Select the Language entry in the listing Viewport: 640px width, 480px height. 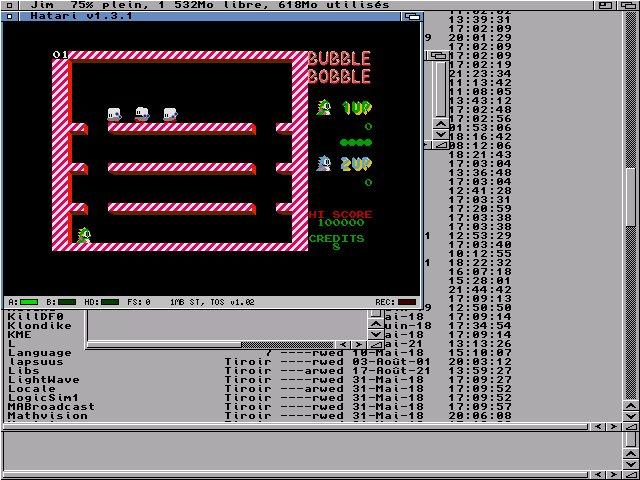tap(40, 352)
